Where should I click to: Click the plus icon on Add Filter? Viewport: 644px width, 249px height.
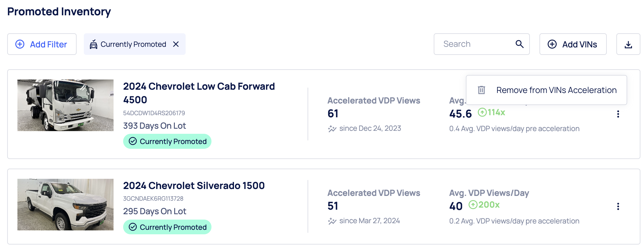(x=20, y=44)
